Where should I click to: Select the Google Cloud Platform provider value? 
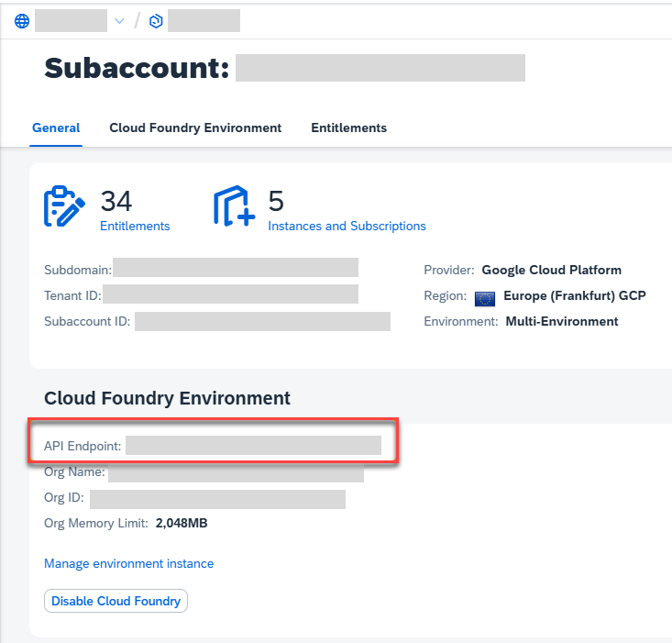[x=552, y=270]
